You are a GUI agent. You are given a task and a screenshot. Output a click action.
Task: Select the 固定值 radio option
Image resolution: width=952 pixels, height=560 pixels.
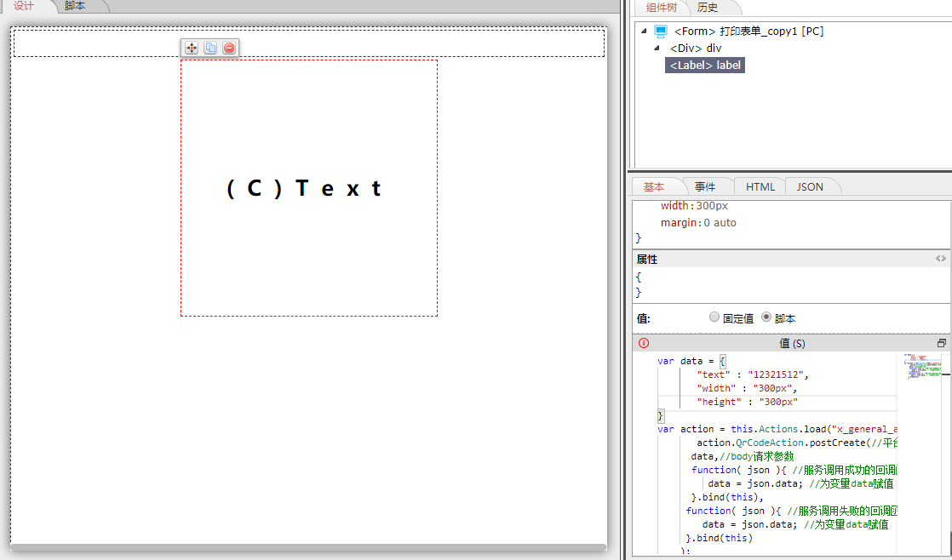click(x=714, y=317)
